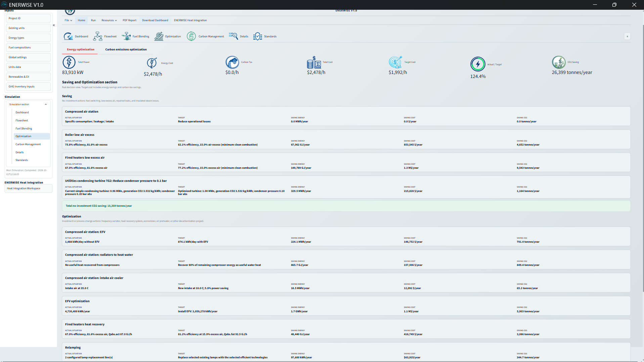Open the File dropdown menu
This screenshot has height=362, width=644.
tap(68, 20)
